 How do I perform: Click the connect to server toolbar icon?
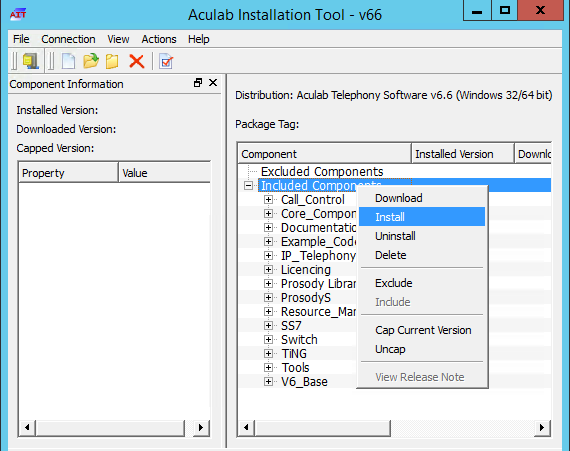tap(31, 61)
